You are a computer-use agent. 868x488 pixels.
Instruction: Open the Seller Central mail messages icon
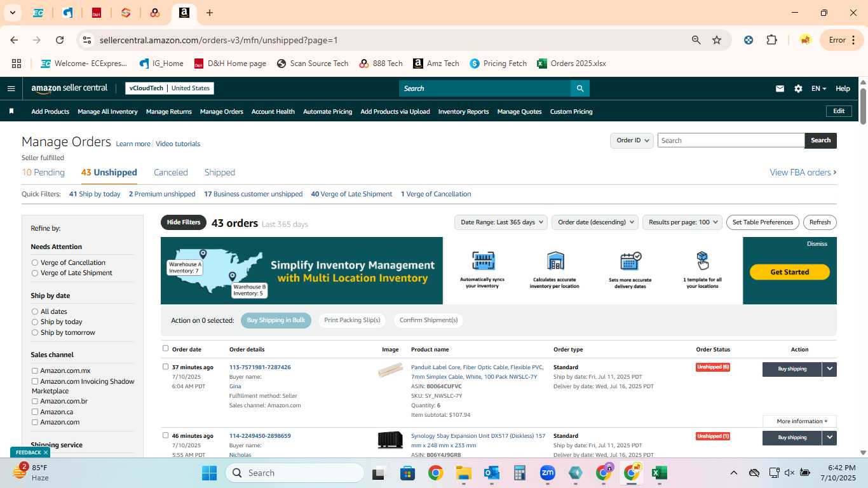click(780, 89)
